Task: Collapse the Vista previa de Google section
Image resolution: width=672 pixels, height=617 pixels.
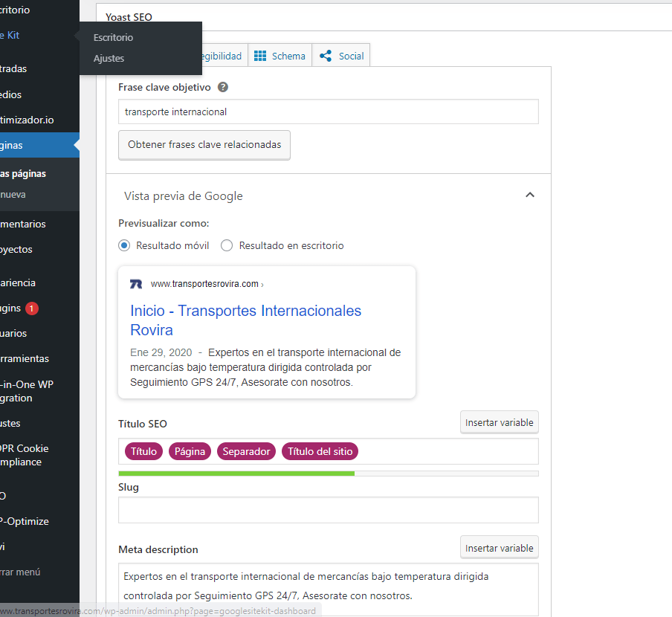Action: coord(530,195)
